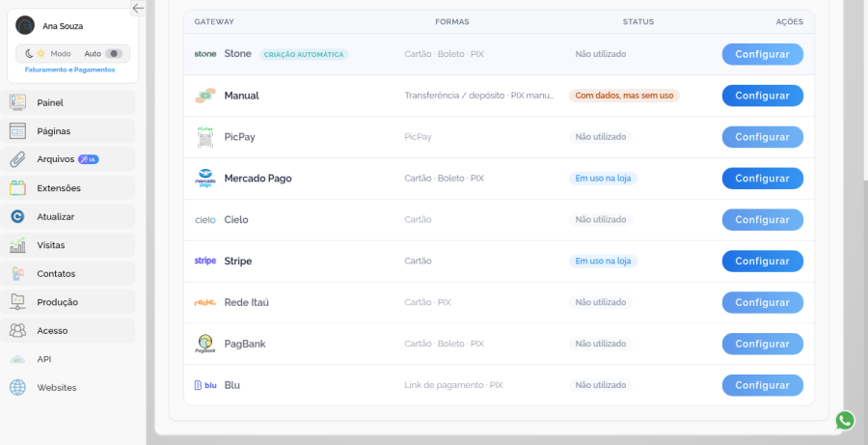Select the moon dark-mode icon

(29, 54)
